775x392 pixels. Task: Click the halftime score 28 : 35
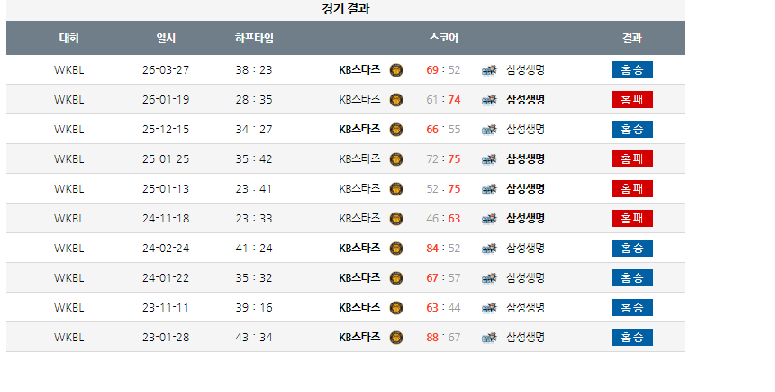tap(254, 100)
